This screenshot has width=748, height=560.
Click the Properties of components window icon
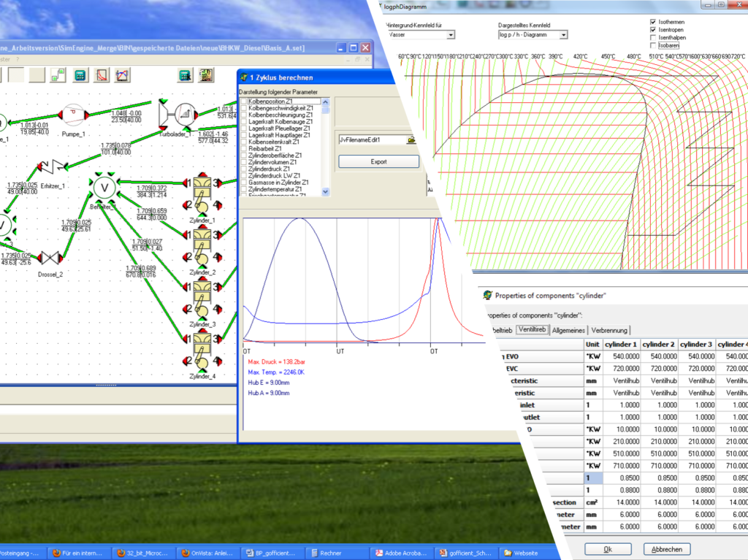point(487,295)
